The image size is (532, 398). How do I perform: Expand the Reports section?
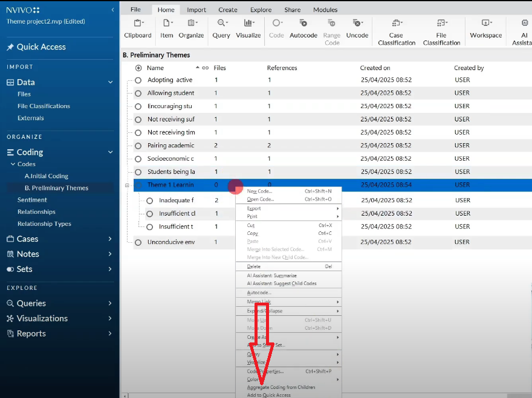[x=110, y=333]
